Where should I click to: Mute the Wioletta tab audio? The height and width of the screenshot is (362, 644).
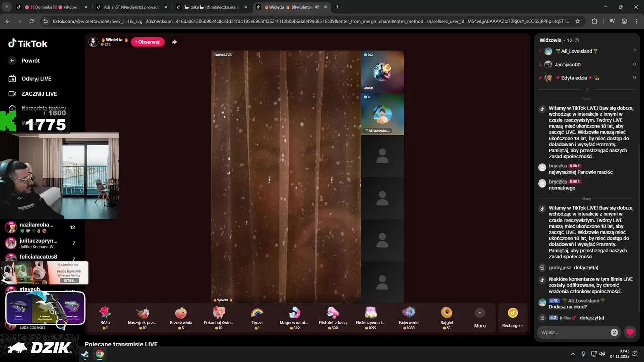(x=317, y=7)
